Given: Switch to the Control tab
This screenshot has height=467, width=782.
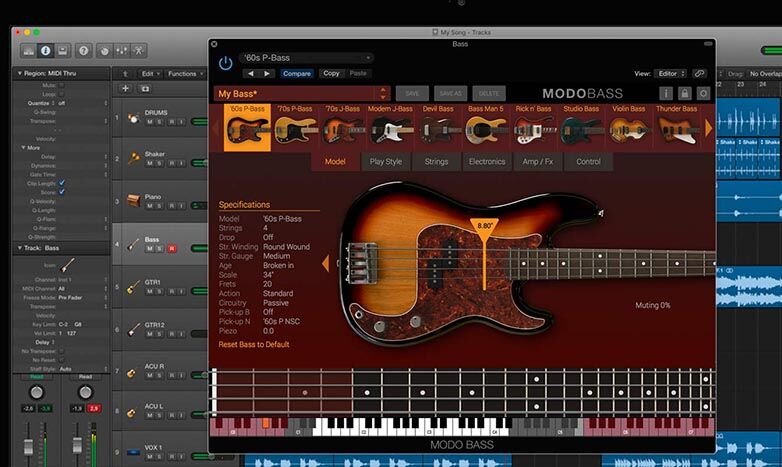Looking at the screenshot, I should [x=588, y=162].
